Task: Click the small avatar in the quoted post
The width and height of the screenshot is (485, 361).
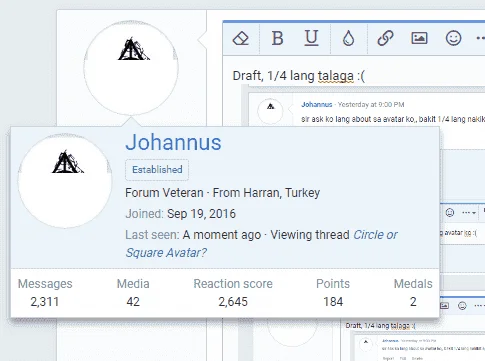Action: [270, 111]
